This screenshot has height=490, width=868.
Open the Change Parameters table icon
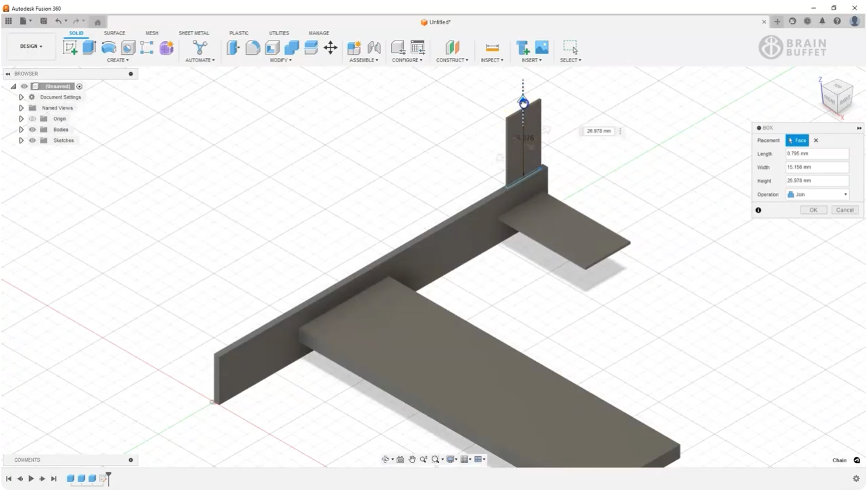[418, 47]
